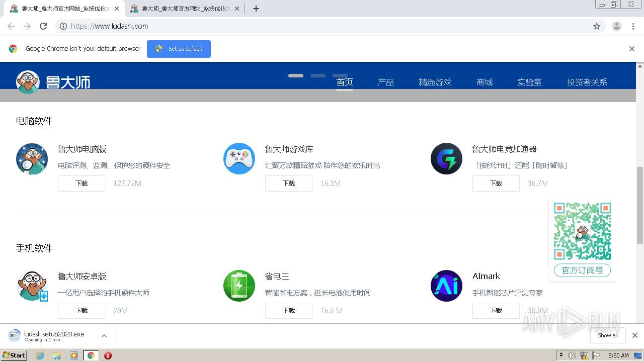
Task: Set Chrome as default browser
Action: (x=179, y=49)
